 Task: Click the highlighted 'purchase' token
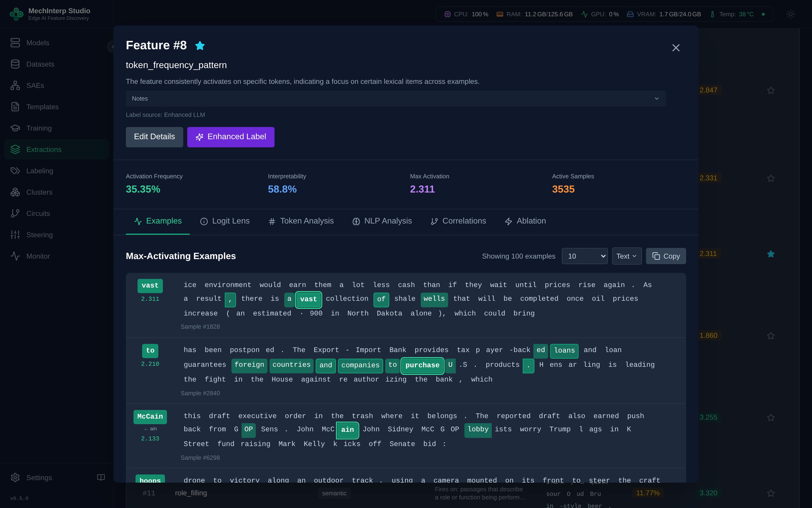(x=422, y=365)
